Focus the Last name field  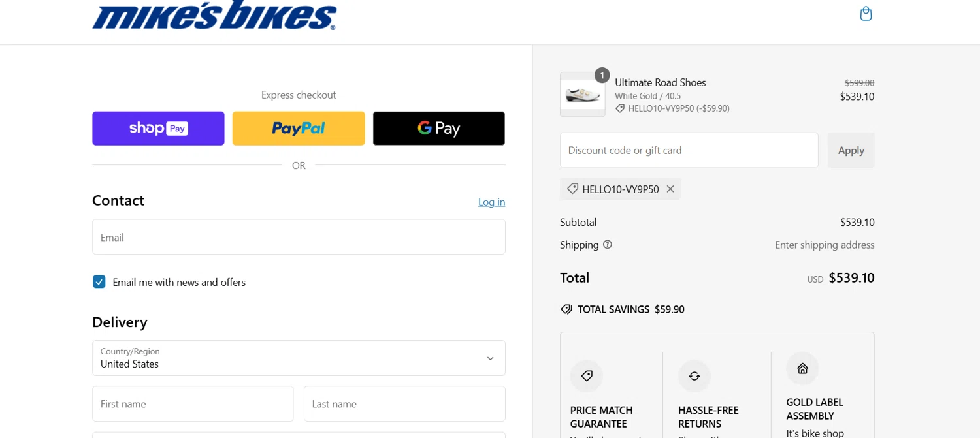(x=404, y=404)
